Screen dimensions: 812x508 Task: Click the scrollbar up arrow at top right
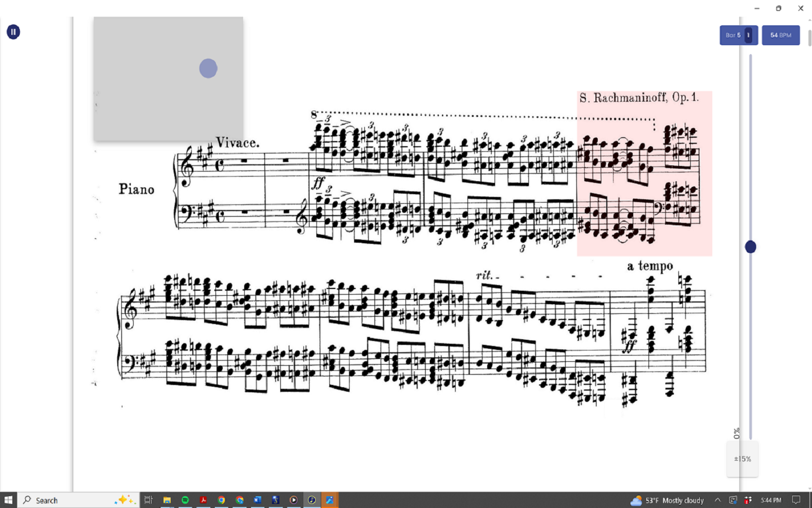click(810, 20)
